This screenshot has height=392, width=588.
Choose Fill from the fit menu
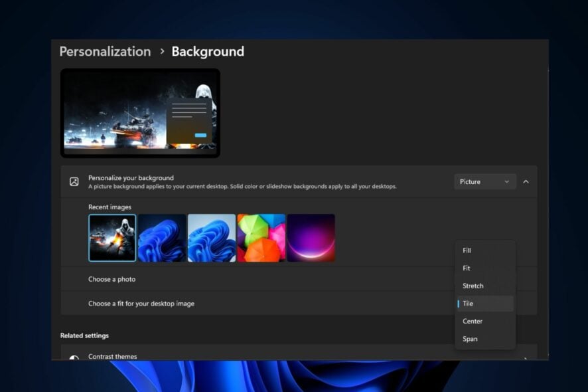485,250
